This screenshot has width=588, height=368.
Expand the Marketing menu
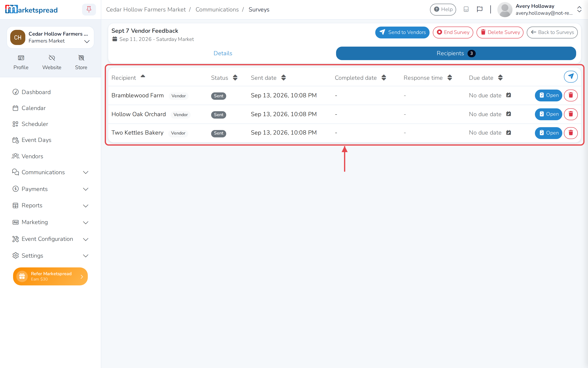coord(50,222)
